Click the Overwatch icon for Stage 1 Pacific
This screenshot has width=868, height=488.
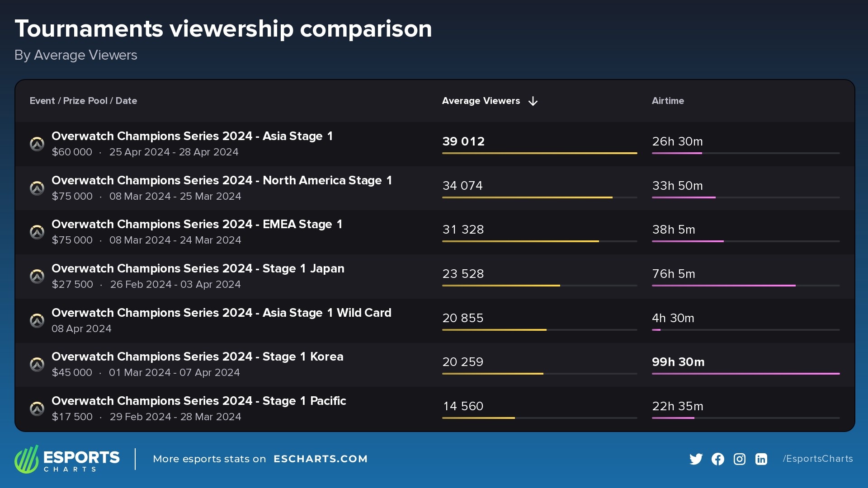click(38, 408)
